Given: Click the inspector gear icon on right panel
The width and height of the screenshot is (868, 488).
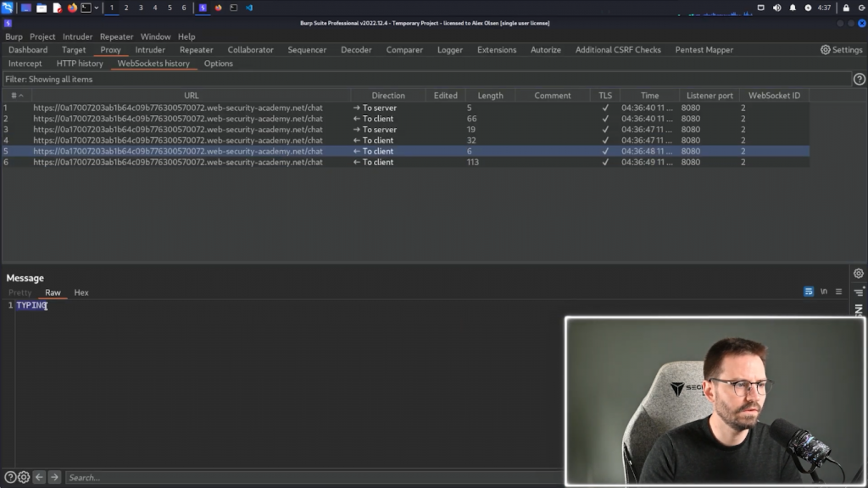Looking at the screenshot, I should point(859,274).
